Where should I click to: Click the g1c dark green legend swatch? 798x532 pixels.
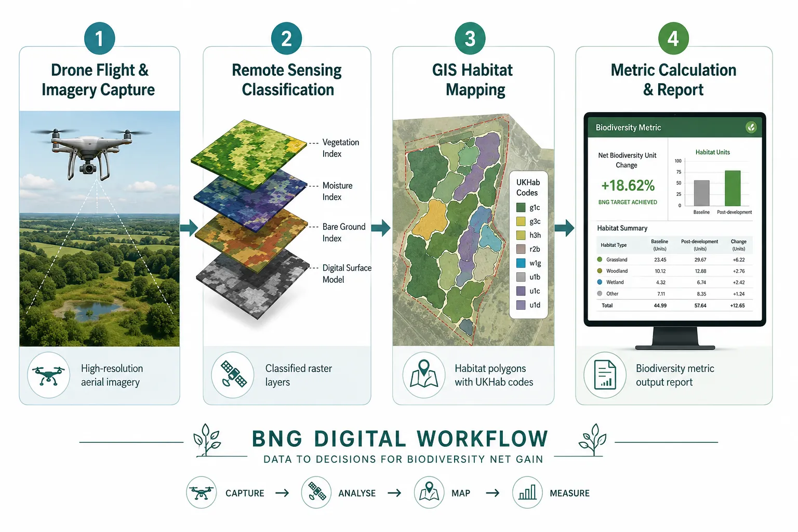click(521, 207)
